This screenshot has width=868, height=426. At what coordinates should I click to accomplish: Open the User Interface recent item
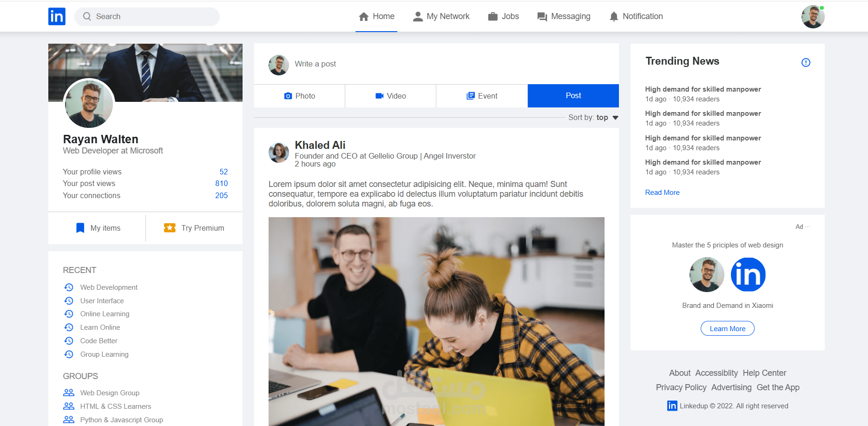click(102, 301)
